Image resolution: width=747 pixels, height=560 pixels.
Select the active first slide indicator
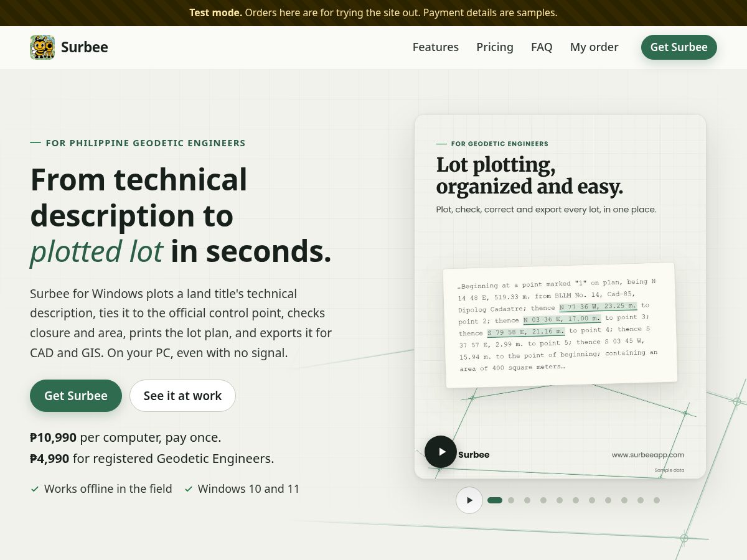pyautogui.click(x=495, y=500)
